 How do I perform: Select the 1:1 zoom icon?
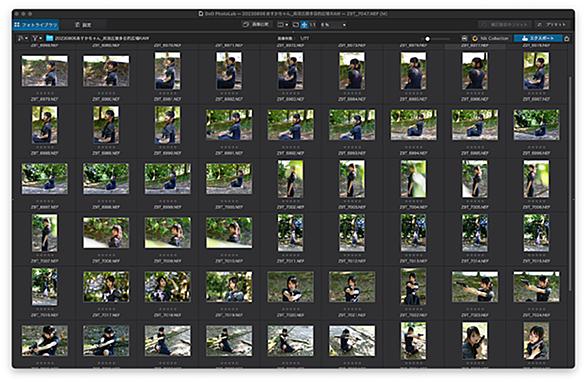coord(312,25)
